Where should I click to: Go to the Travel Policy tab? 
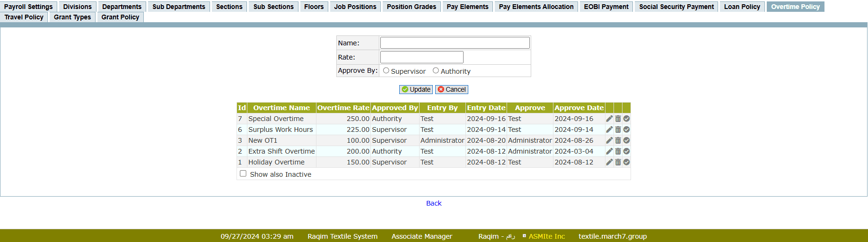coord(24,17)
